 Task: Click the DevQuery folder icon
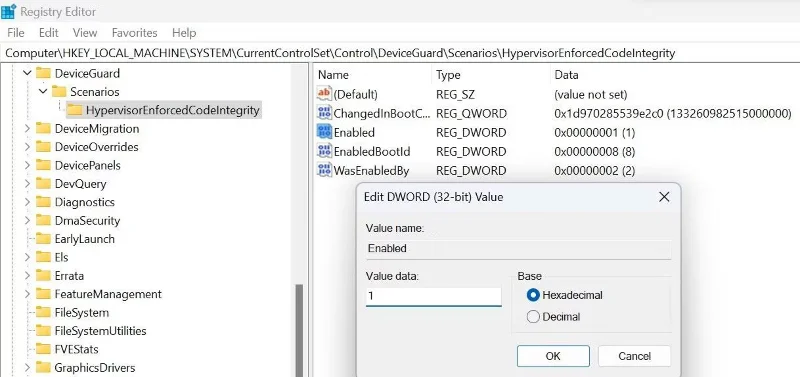43,184
